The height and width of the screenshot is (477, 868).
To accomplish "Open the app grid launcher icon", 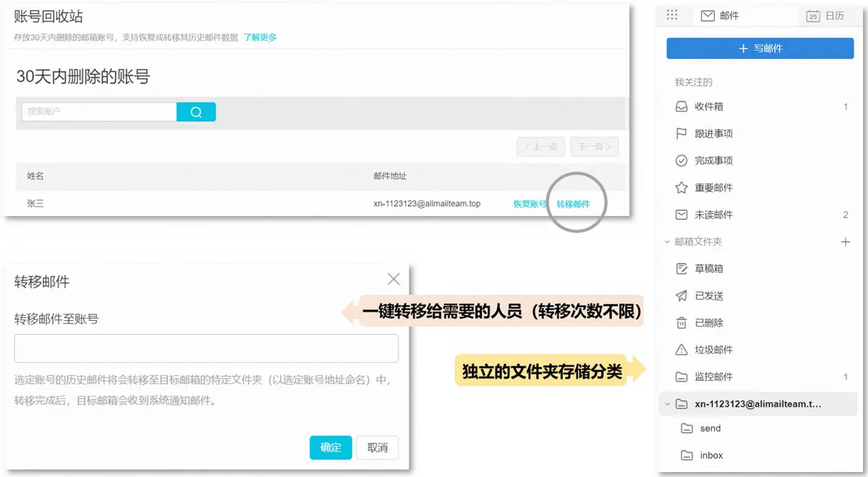I will coord(672,15).
